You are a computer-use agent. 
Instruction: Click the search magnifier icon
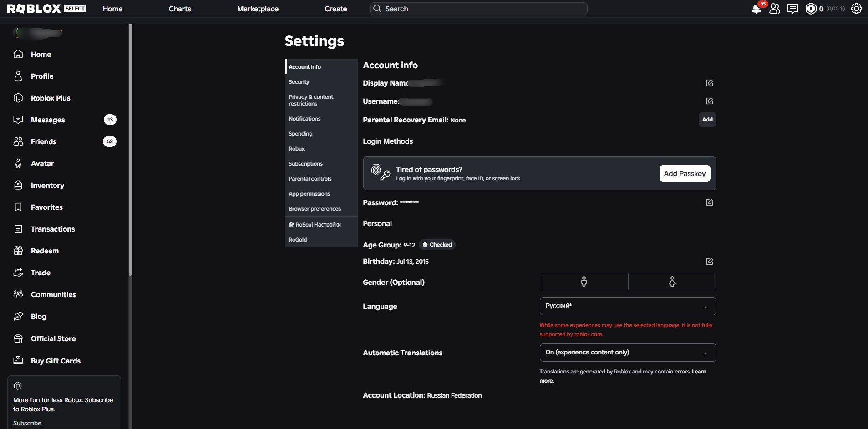click(x=377, y=9)
